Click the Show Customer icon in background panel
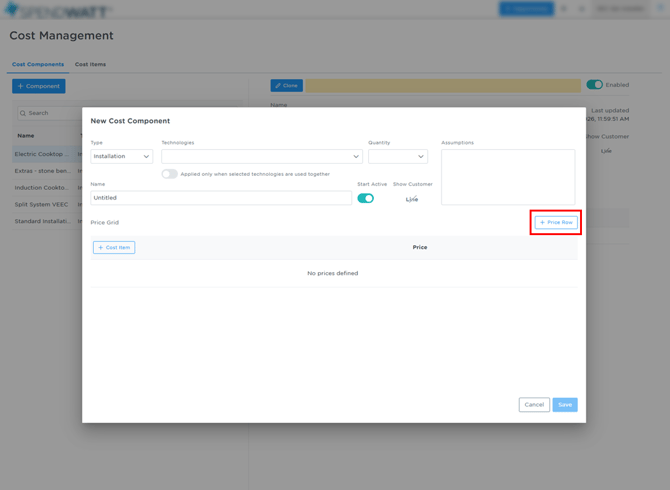Screen dimensions: 670x490 pyautogui.click(x=607, y=151)
